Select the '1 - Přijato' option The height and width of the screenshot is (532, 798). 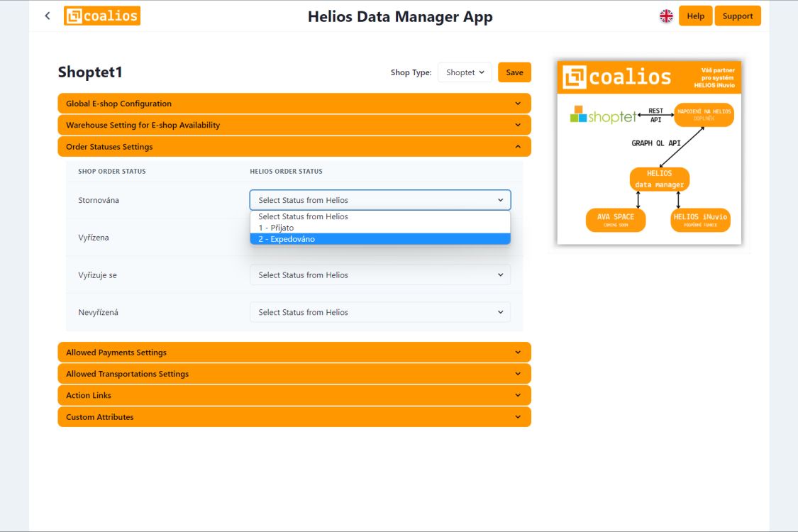pos(380,228)
